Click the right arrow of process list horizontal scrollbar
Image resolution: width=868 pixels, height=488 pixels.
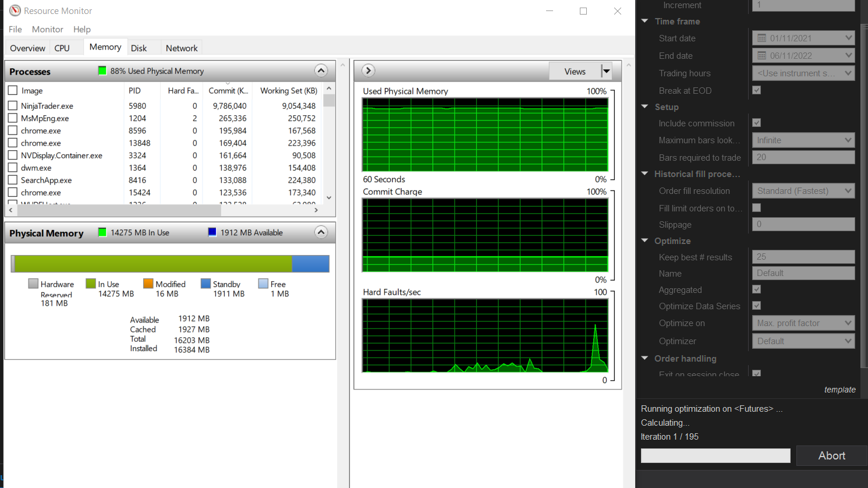(316, 210)
